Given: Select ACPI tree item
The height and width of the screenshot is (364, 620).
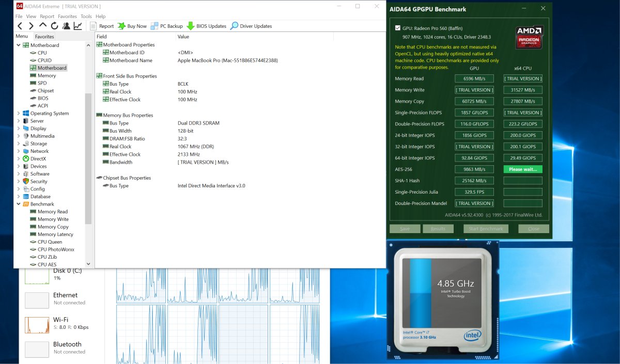Looking at the screenshot, I should tap(43, 106).
